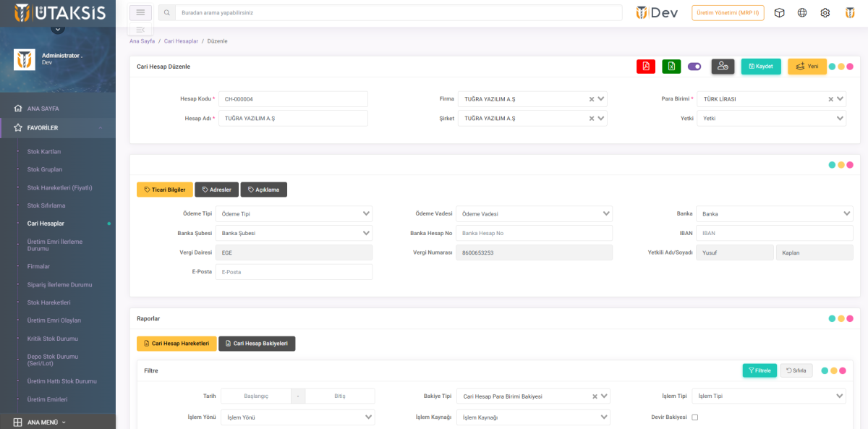Check the Devir Bakiyesi checkbox

click(x=694, y=417)
